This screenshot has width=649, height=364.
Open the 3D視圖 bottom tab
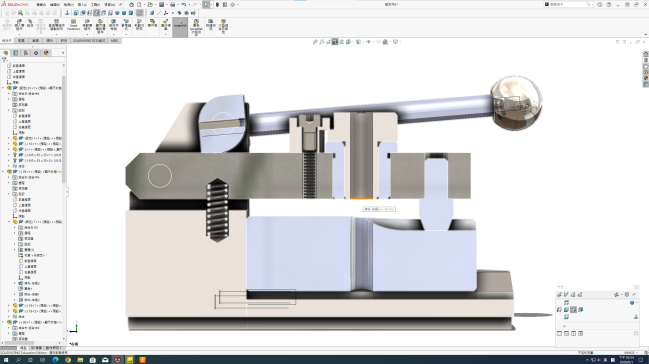(x=36, y=348)
